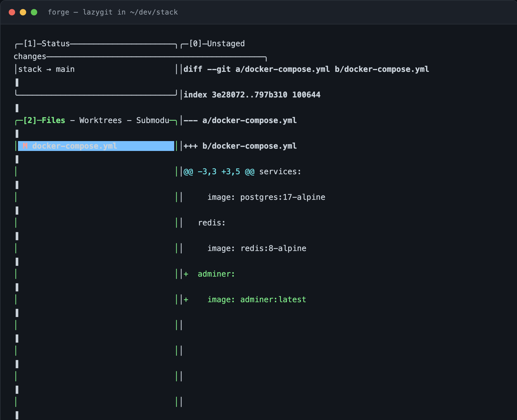Select the '--- a/docker-compose.yml' line
The height and width of the screenshot is (420, 517).
pos(240,120)
